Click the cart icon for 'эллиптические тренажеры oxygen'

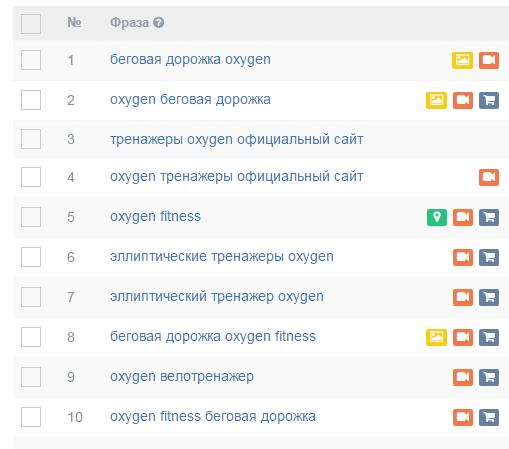tap(489, 257)
